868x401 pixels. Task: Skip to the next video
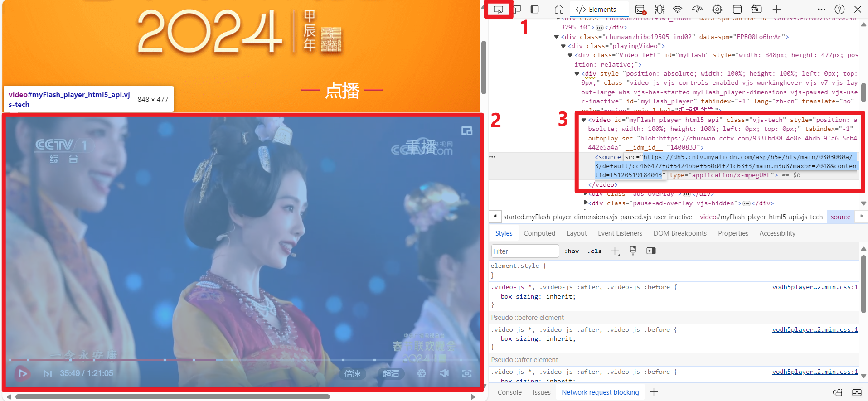tap(48, 374)
